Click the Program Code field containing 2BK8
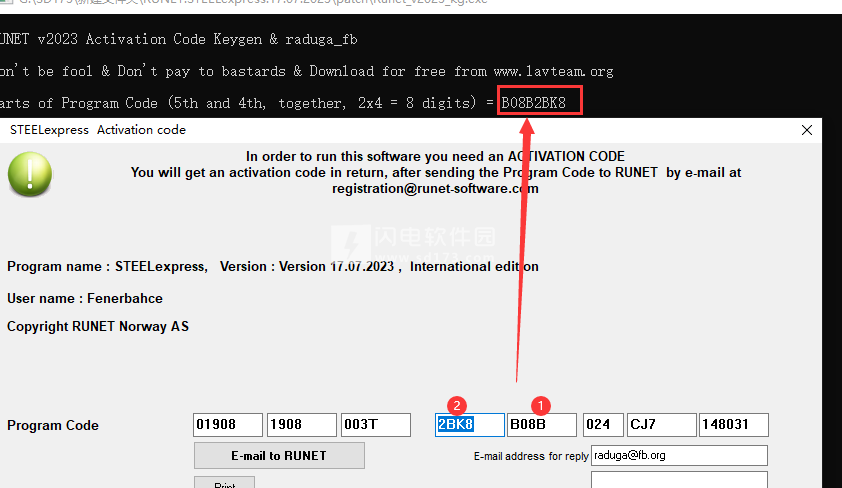The height and width of the screenshot is (488, 842). (470, 425)
